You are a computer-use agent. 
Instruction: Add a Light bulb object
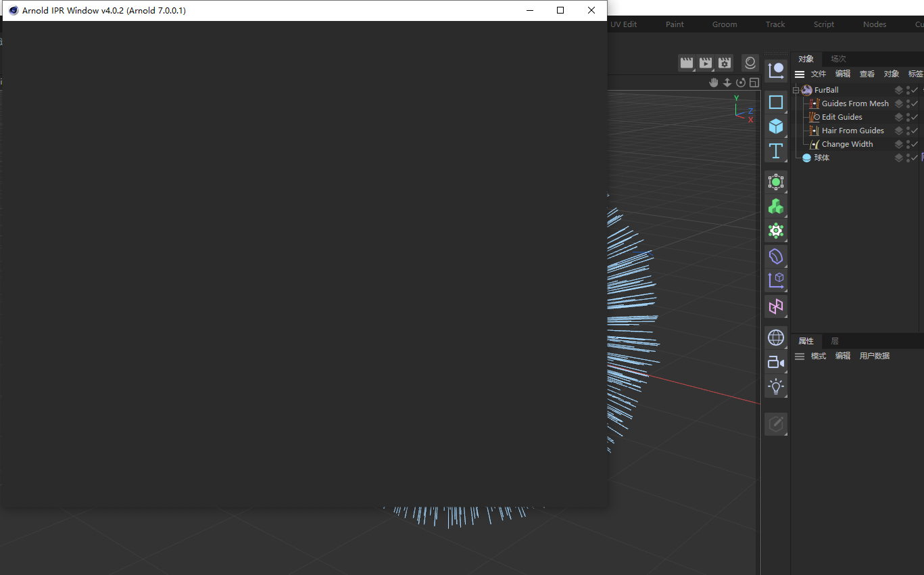tap(776, 386)
